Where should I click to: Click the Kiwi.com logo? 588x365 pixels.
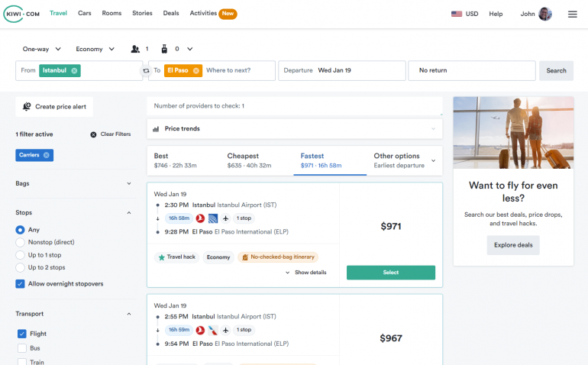[23, 14]
